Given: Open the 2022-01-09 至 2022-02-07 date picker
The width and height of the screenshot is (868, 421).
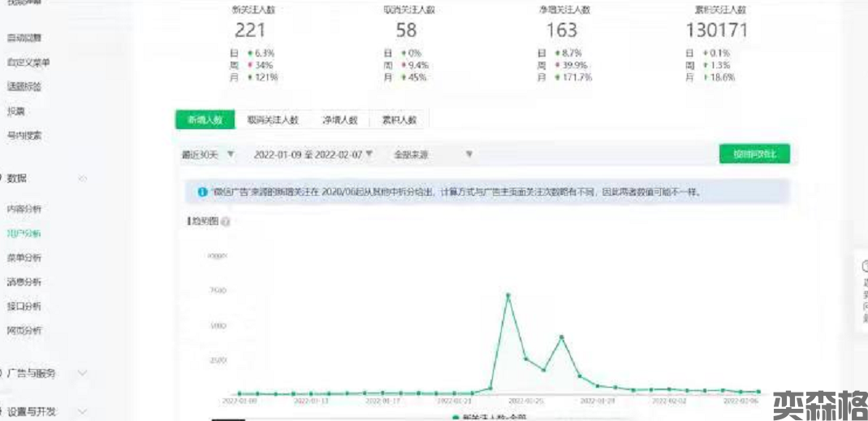Looking at the screenshot, I should point(313,154).
